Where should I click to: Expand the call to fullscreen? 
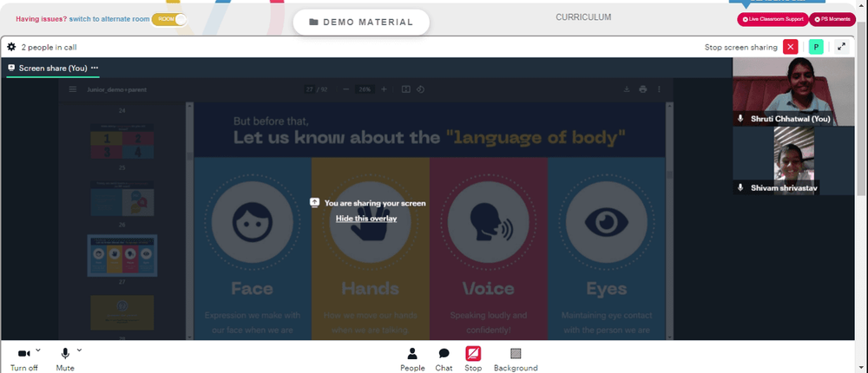841,47
